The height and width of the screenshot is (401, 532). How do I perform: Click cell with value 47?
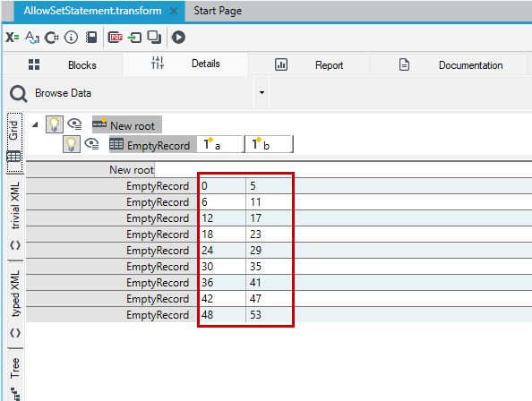tap(269, 299)
